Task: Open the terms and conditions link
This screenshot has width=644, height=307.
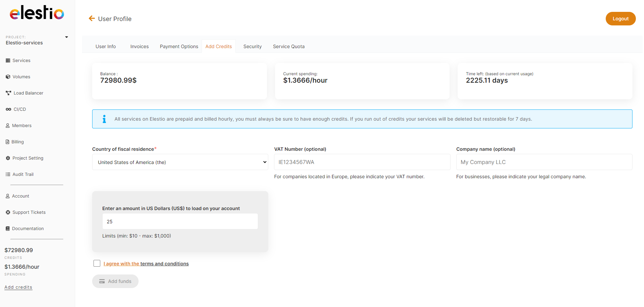Action: [164, 264]
